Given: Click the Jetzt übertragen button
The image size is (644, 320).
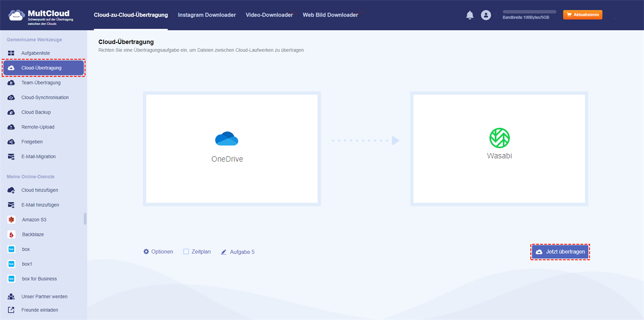Looking at the screenshot, I should pos(560,252).
